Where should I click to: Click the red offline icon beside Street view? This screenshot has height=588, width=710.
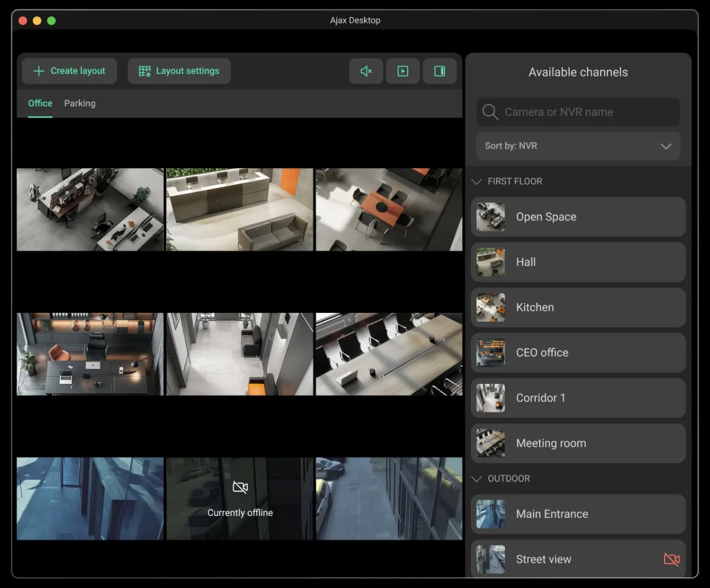[672, 559]
